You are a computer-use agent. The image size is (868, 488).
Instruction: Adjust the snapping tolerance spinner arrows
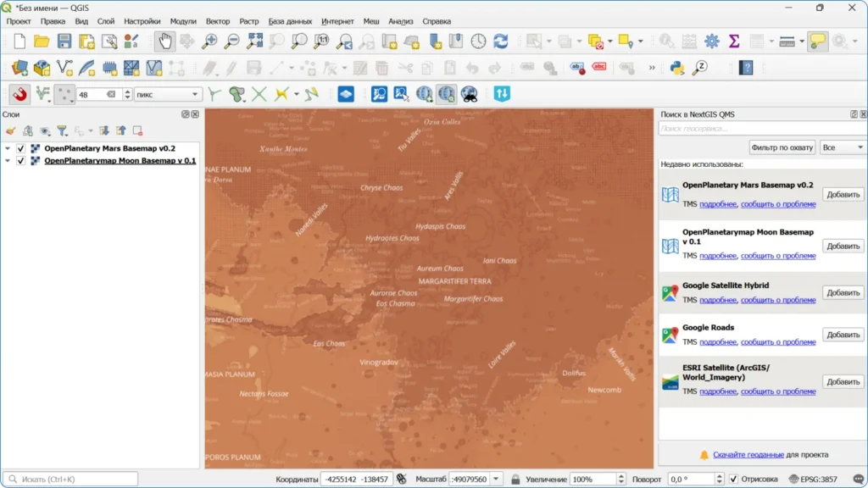coord(127,95)
